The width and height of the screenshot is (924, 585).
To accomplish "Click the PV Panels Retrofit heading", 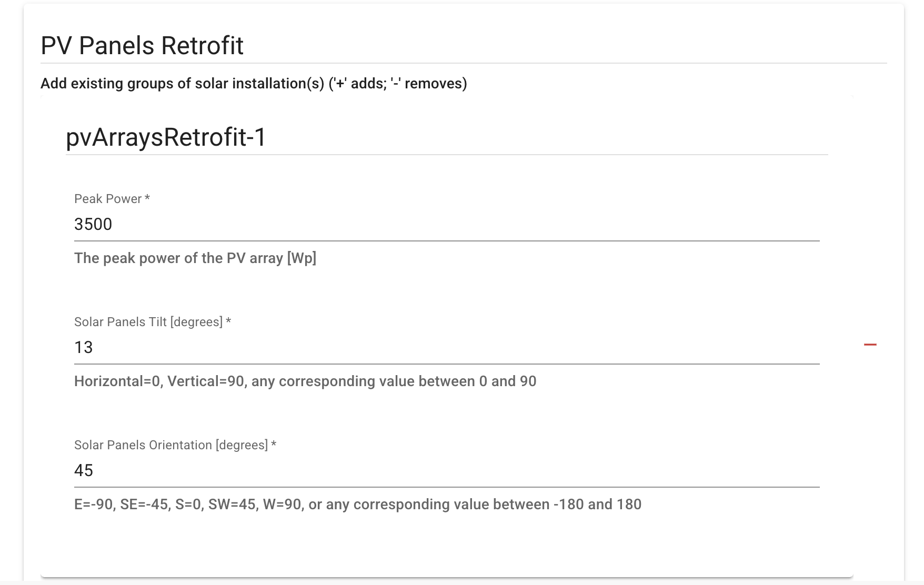I will [x=142, y=46].
